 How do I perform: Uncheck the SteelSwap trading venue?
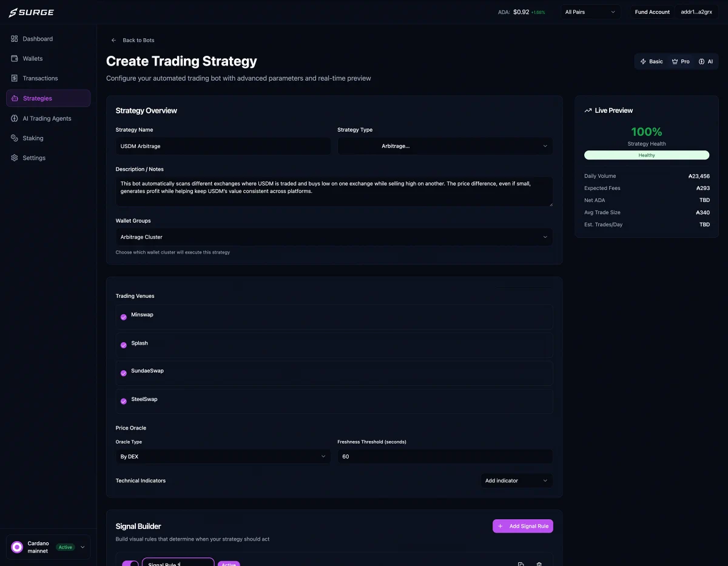click(124, 402)
